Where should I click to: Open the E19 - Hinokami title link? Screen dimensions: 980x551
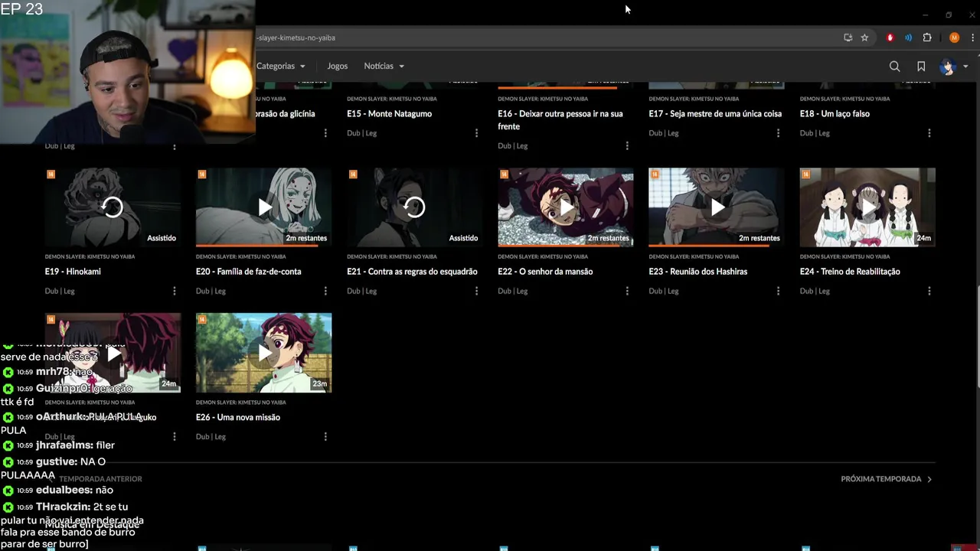[x=73, y=272]
